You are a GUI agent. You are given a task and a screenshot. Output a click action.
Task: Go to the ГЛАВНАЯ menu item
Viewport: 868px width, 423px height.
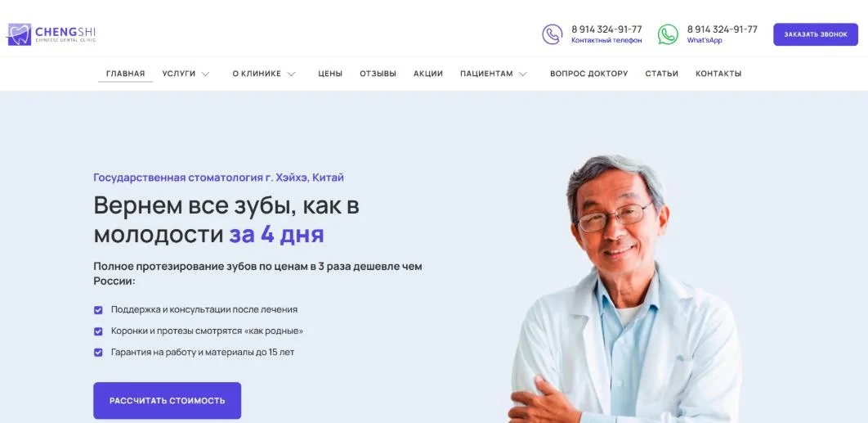(126, 73)
